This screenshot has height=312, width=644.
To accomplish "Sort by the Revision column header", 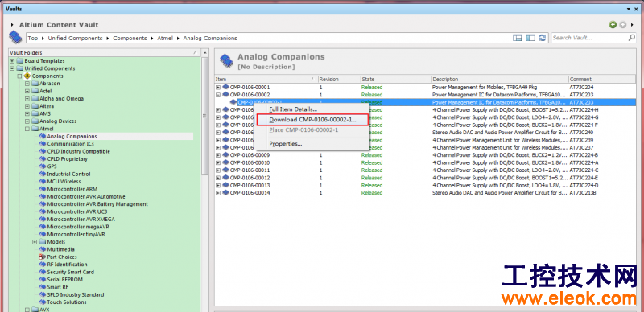I will point(339,80).
